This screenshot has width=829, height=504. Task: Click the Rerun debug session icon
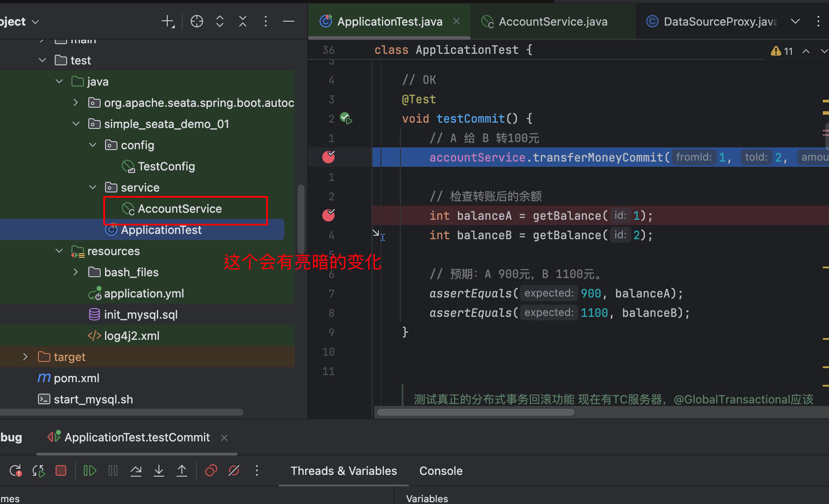point(15,471)
